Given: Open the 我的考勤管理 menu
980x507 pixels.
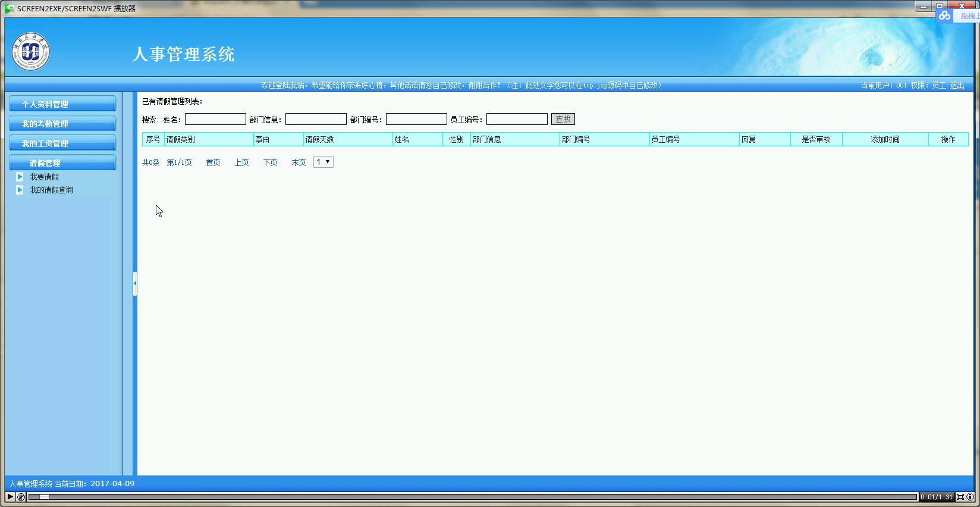Looking at the screenshot, I should point(62,123).
